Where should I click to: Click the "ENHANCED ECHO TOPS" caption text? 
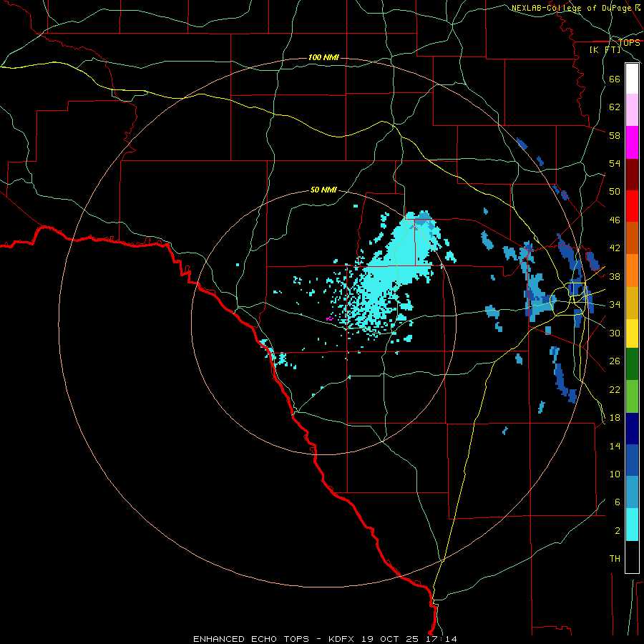(251, 639)
